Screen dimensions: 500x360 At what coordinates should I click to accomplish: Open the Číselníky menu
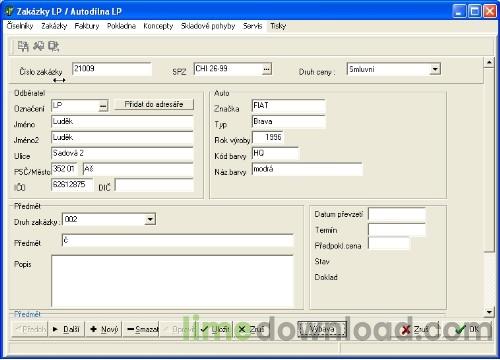[x=20, y=26]
